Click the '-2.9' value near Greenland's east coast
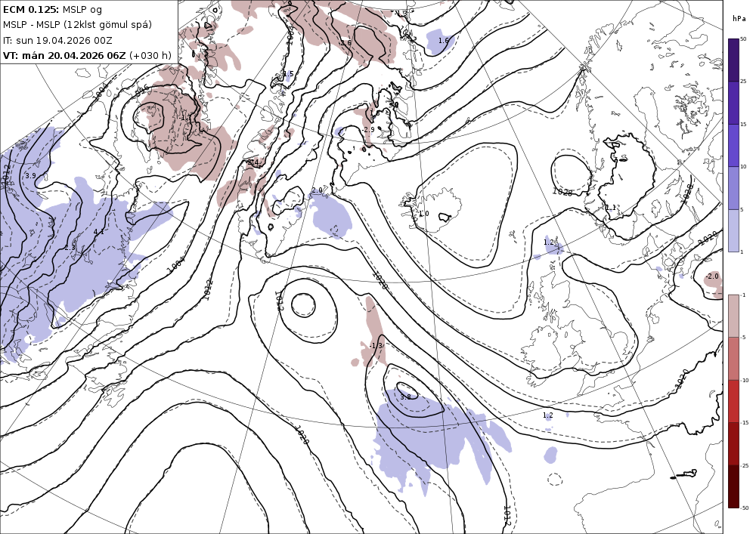 pyautogui.click(x=368, y=130)
